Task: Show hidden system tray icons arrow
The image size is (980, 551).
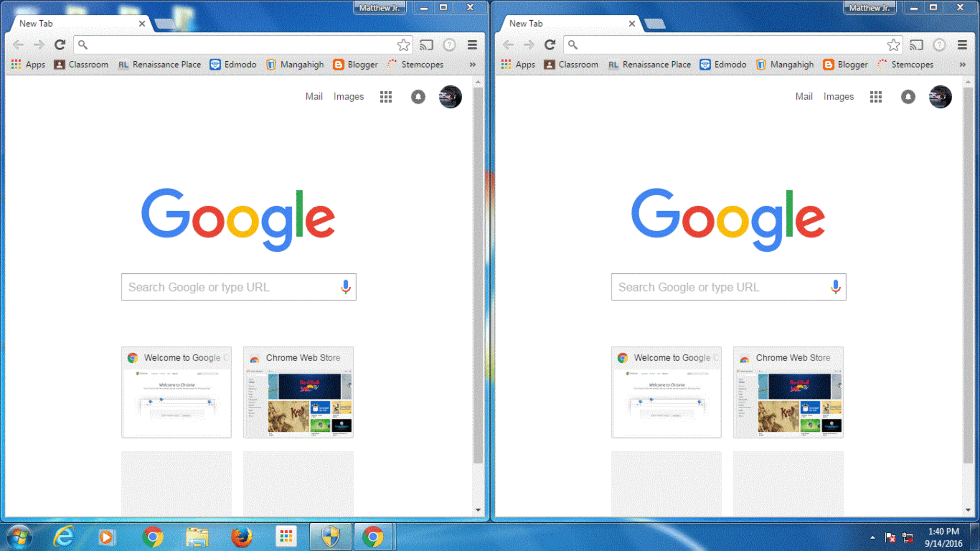Action: click(x=872, y=538)
